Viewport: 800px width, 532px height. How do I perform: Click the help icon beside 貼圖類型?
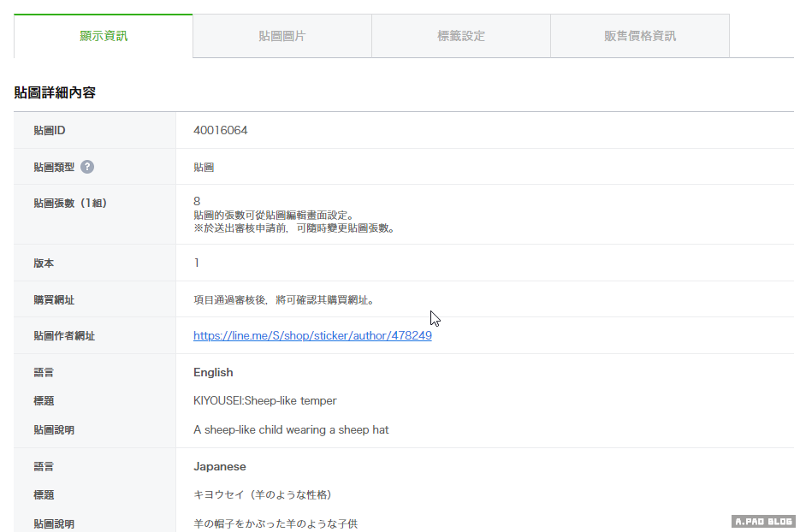coord(87,167)
